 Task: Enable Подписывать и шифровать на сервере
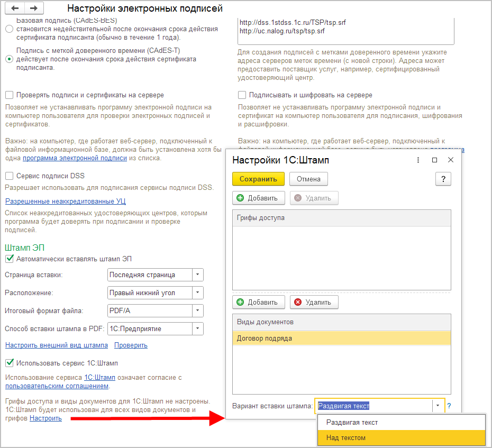[242, 95]
